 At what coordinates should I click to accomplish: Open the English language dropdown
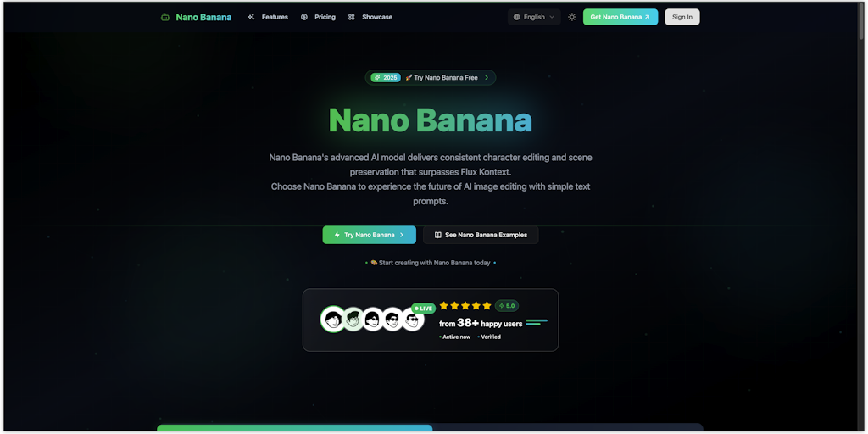534,17
